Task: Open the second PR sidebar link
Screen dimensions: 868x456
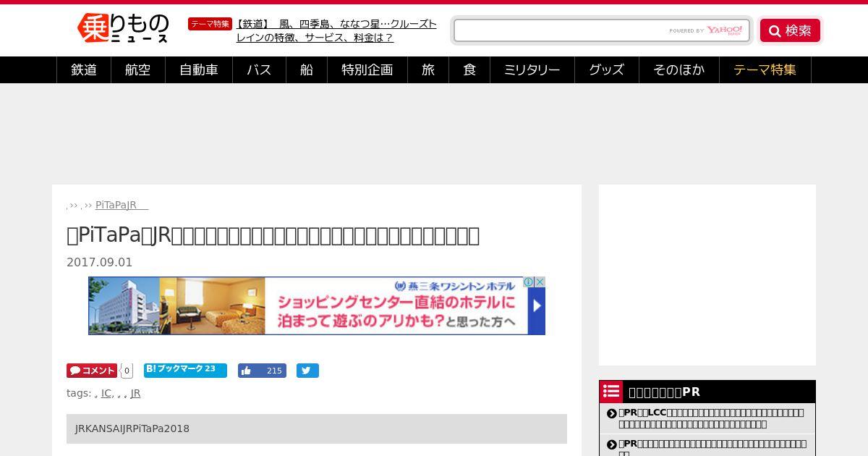Action: coord(712,447)
